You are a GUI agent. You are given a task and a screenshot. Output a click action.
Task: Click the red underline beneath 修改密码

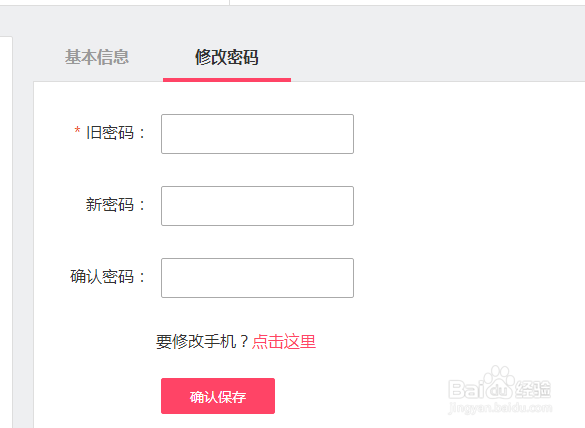pos(227,80)
